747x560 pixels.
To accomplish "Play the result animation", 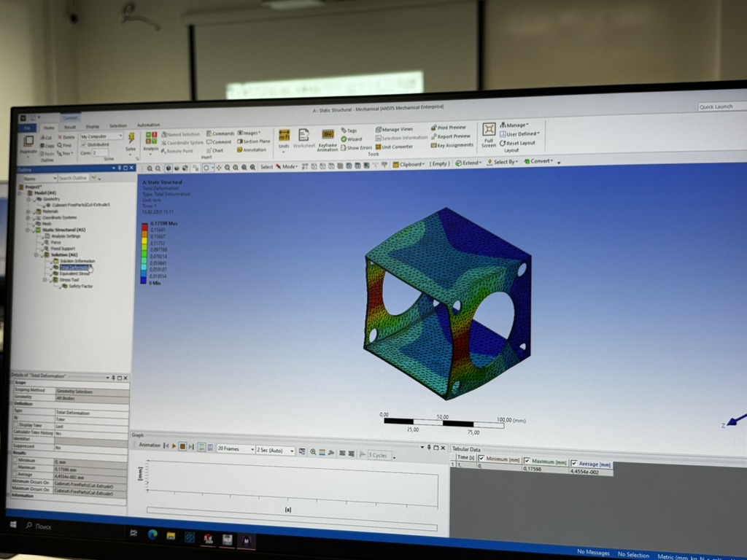I will point(174,446).
